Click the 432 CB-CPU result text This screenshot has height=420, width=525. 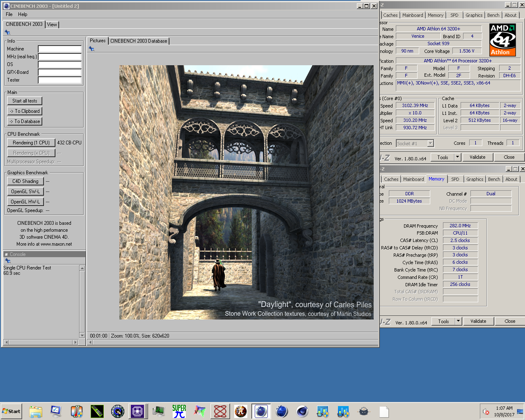click(x=69, y=143)
